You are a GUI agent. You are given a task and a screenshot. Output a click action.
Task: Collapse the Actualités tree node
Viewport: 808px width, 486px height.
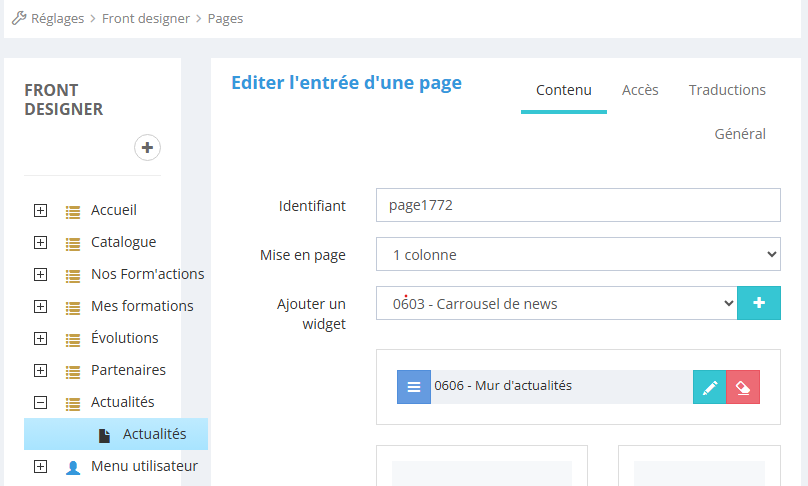(x=40, y=402)
